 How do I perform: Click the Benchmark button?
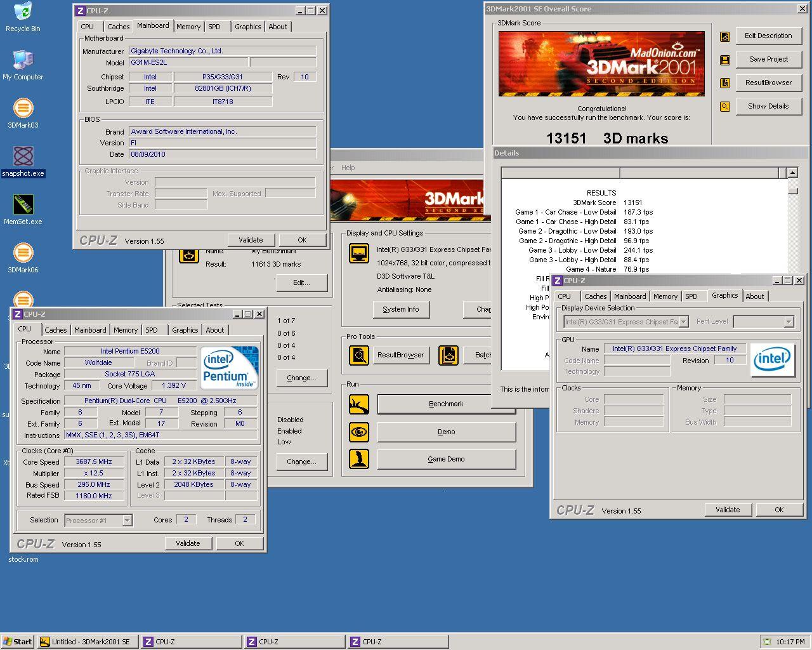[x=446, y=404]
